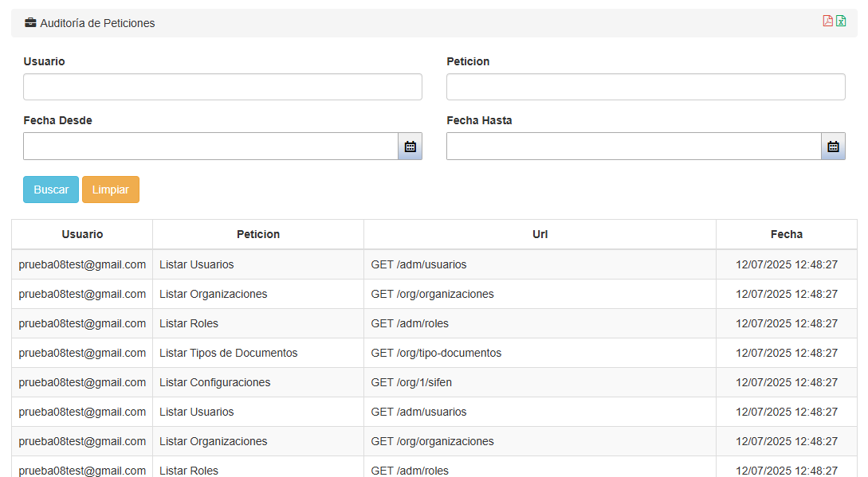Click the Buscar button

(51, 190)
